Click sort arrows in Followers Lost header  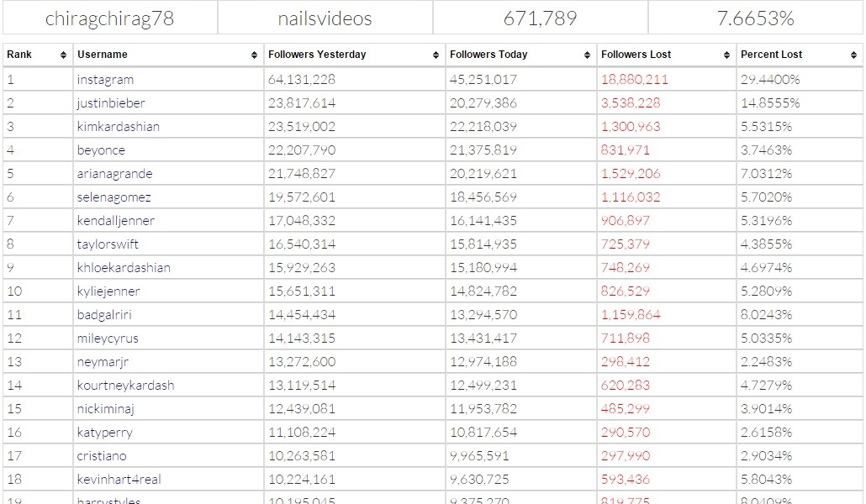(727, 55)
